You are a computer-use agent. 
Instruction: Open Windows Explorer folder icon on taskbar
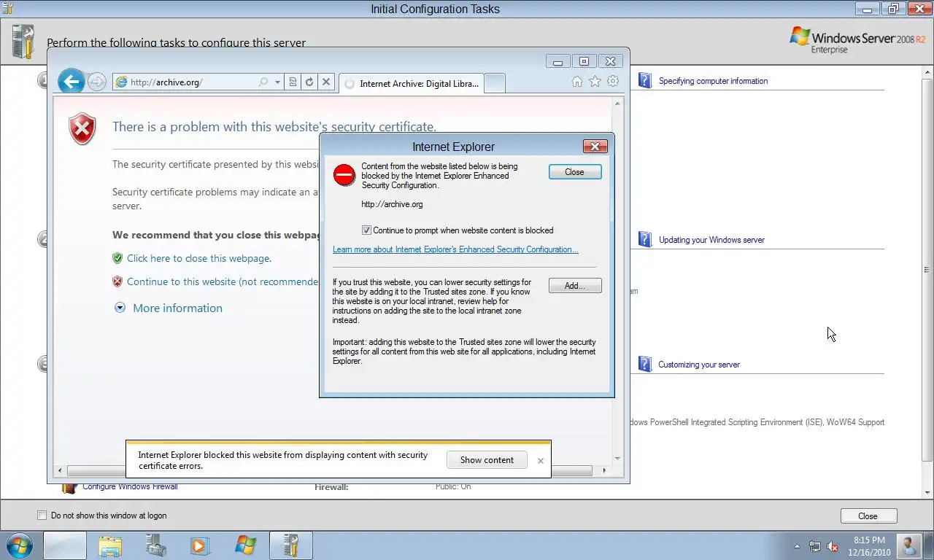click(x=110, y=545)
